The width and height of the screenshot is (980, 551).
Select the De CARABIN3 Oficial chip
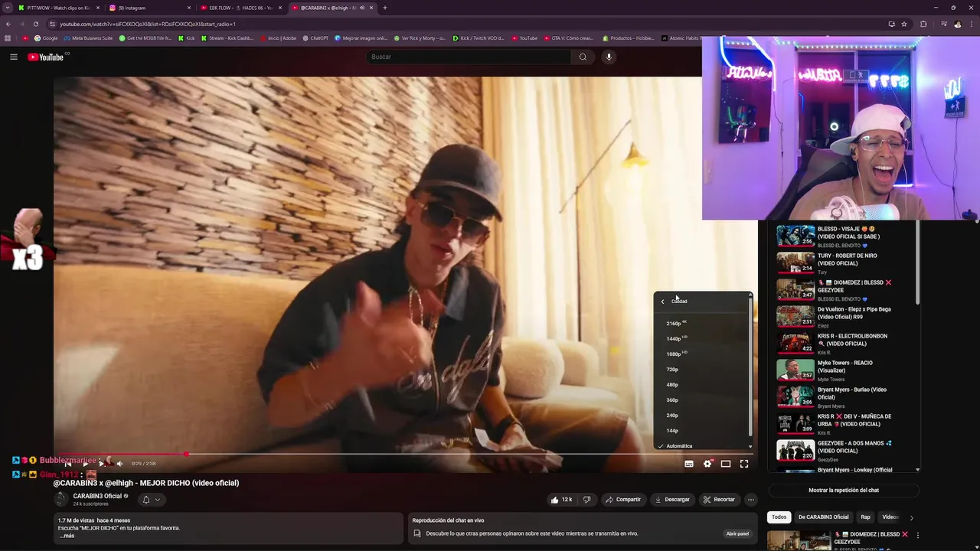point(824,517)
